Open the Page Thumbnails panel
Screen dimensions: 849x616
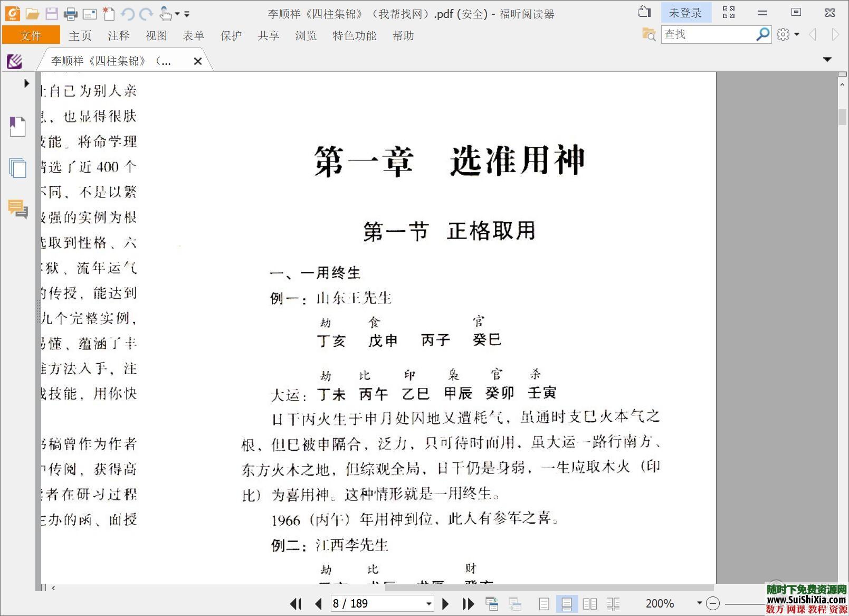pyautogui.click(x=17, y=168)
